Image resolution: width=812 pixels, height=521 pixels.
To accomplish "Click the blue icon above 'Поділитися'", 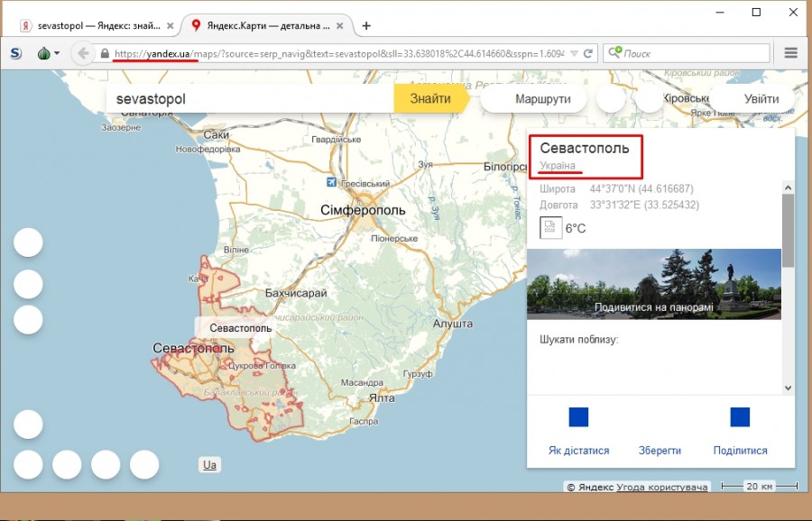I will click(740, 417).
